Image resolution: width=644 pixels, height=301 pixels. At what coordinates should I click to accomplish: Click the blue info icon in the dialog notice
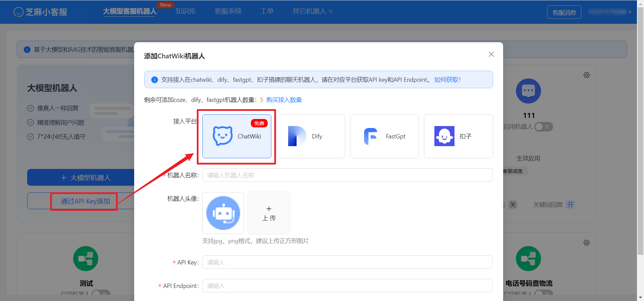(155, 80)
